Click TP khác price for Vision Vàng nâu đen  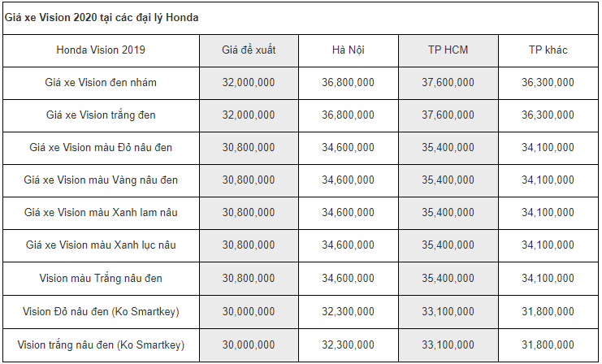click(x=548, y=180)
